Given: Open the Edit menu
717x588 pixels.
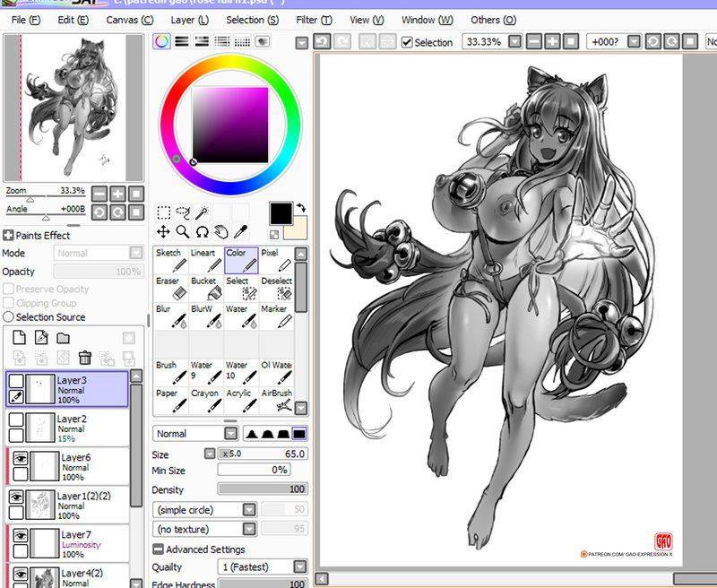Looking at the screenshot, I should point(73,20).
